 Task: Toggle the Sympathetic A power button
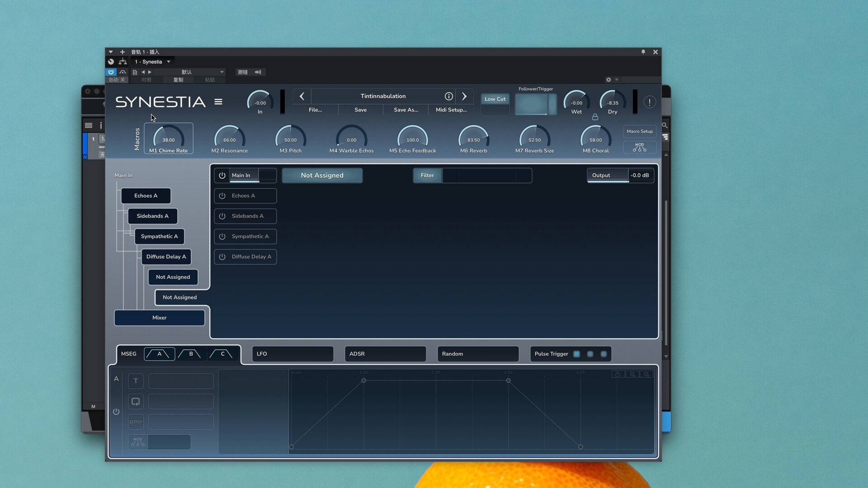click(222, 236)
